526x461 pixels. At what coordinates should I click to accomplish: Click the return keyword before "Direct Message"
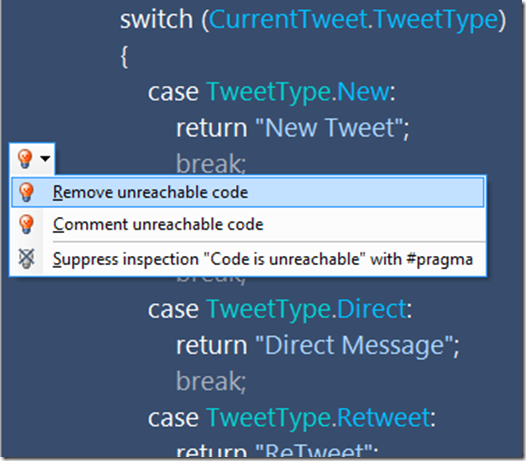point(212,346)
